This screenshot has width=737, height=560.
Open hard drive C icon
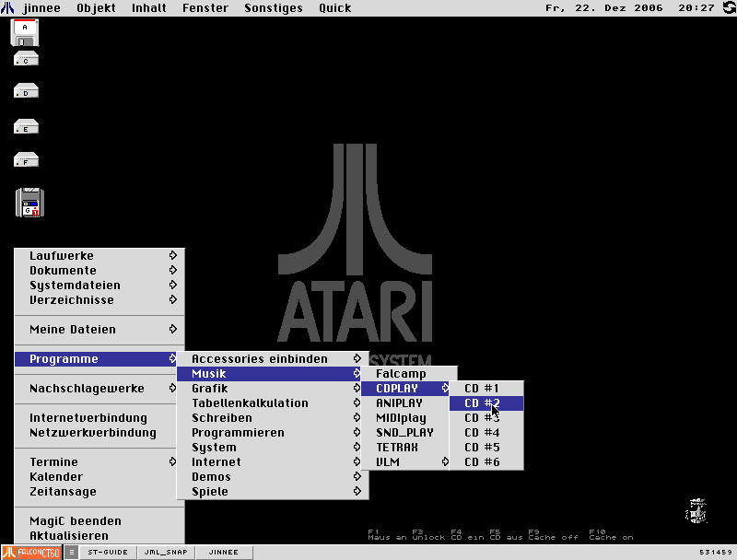click(26, 59)
